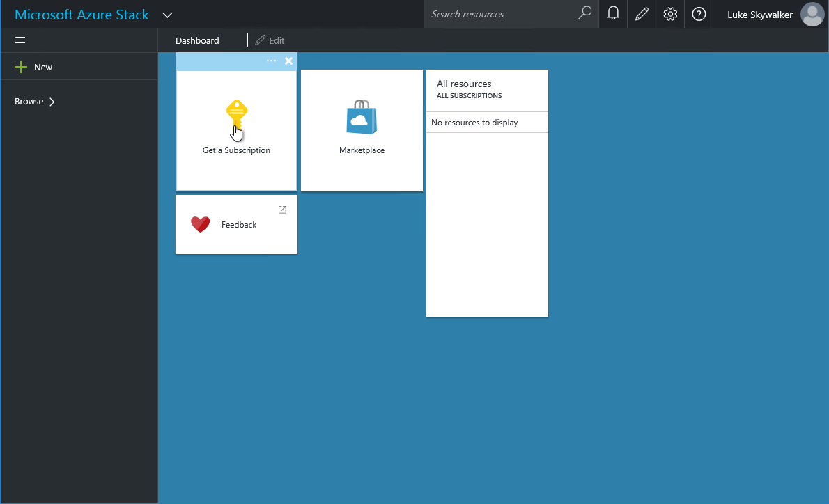Click the yellow key subscription icon

tap(236, 115)
